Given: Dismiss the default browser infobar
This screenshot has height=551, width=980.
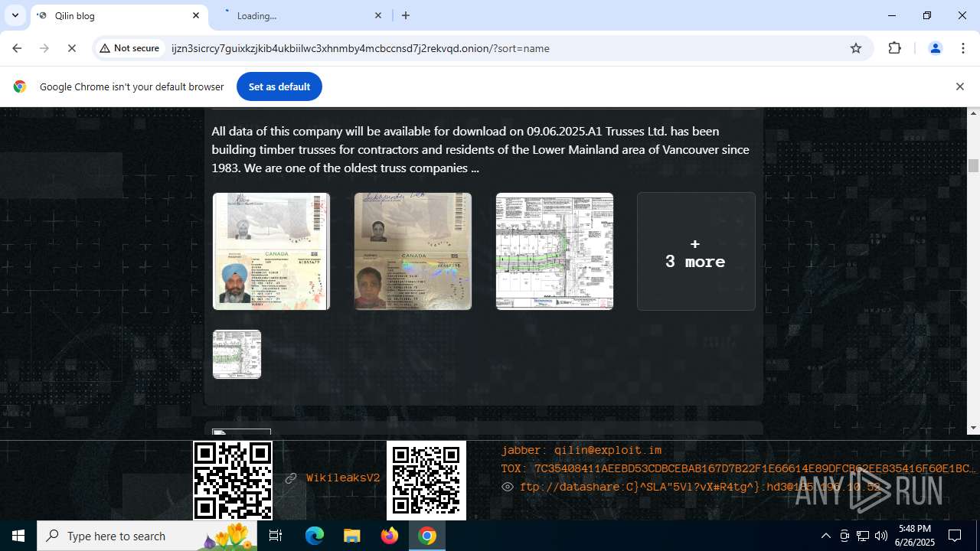Looking at the screenshot, I should click(959, 86).
